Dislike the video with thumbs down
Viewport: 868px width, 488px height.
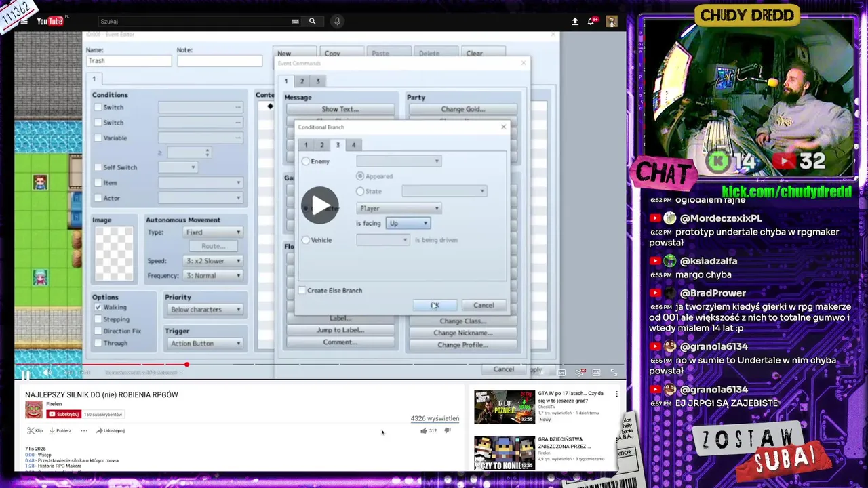coord(448,430)
